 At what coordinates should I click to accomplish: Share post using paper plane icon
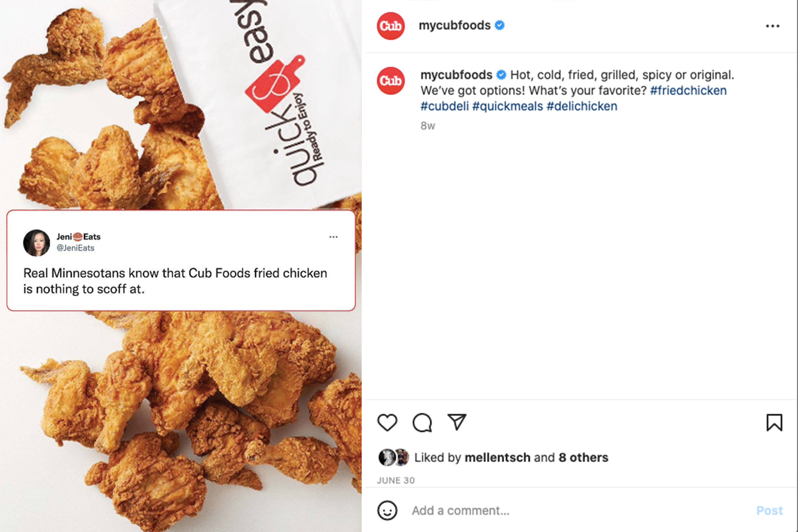click(457, 422)
